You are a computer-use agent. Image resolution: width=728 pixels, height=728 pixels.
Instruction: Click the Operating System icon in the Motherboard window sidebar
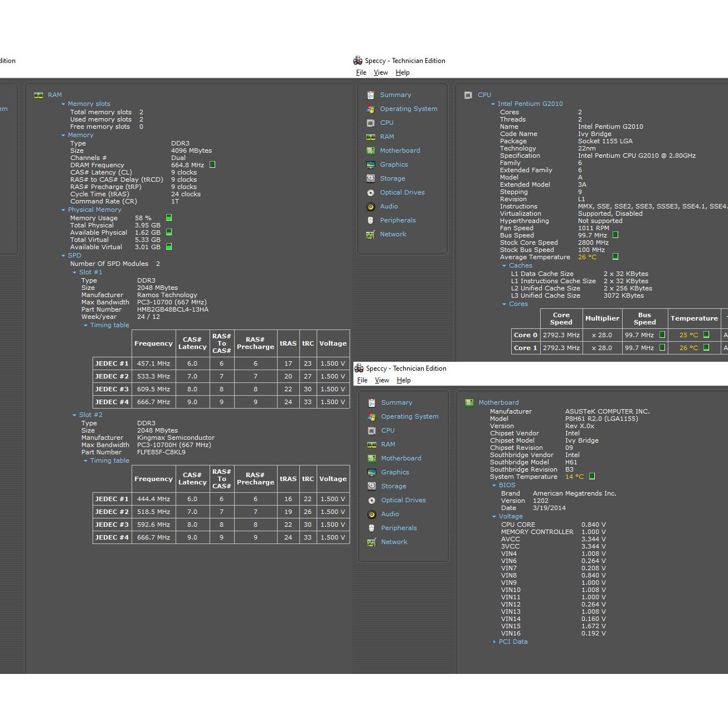pyautogui.click(x=372, y=417)
